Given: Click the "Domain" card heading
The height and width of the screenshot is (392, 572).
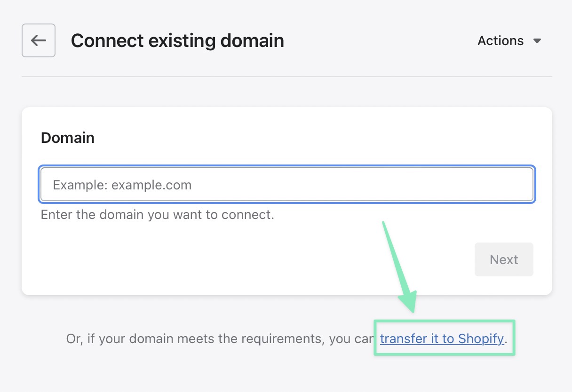Looking at the screenshot, I should pos(68,138).
